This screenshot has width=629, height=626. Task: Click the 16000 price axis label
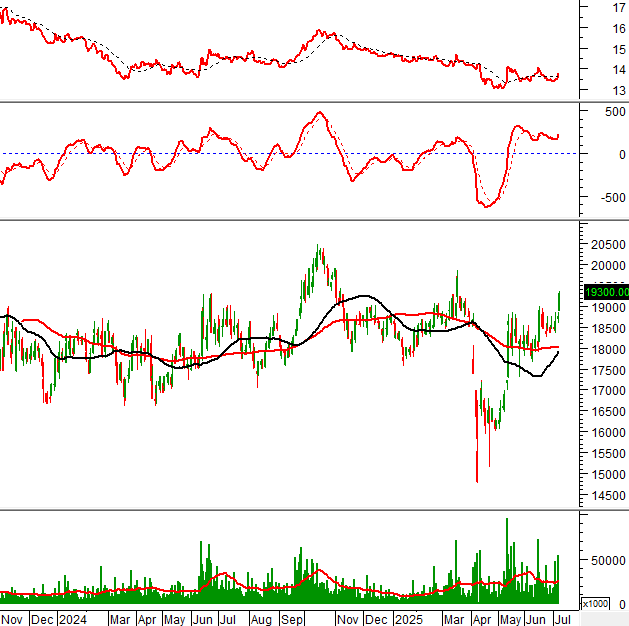[x=608, y=432]
